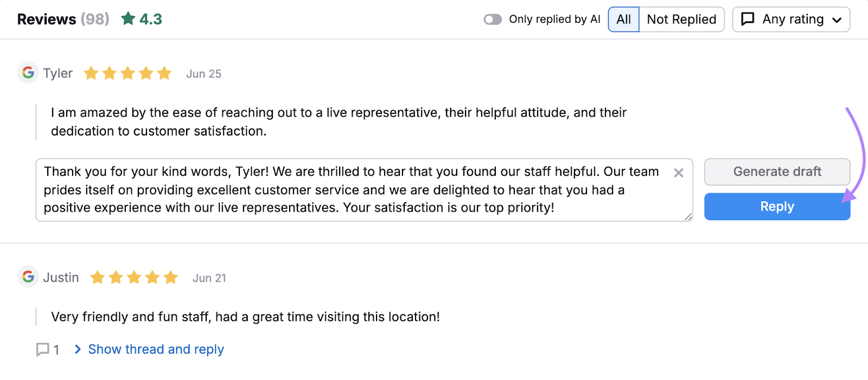Click the speech-bubble icon in Any rating filter
The width and height of the screenshot is (868, 380).
pyautogui.click(x=749, y=18)
